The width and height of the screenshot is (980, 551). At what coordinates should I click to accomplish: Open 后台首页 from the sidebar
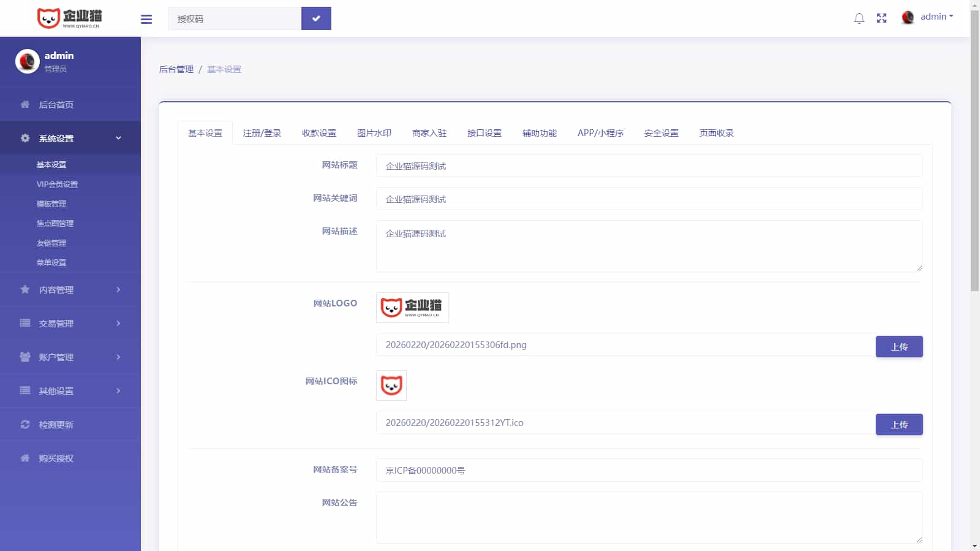pyautogui.click(x=56, y=105)
